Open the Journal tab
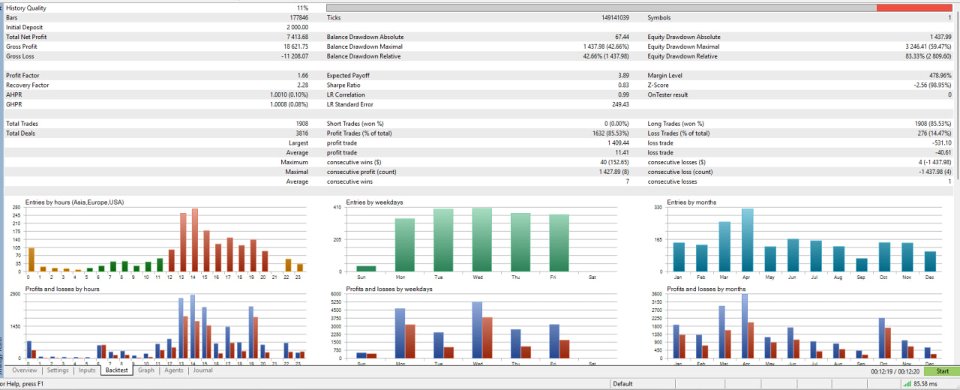 point(203,370)
